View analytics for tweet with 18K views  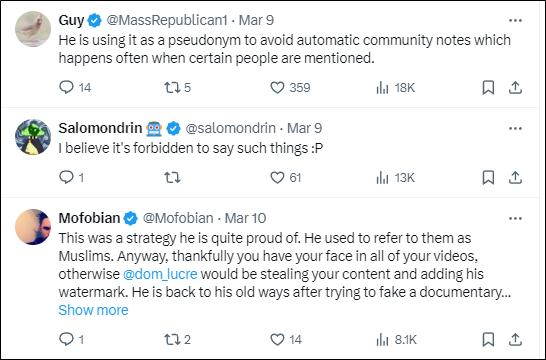pos(395,87)
